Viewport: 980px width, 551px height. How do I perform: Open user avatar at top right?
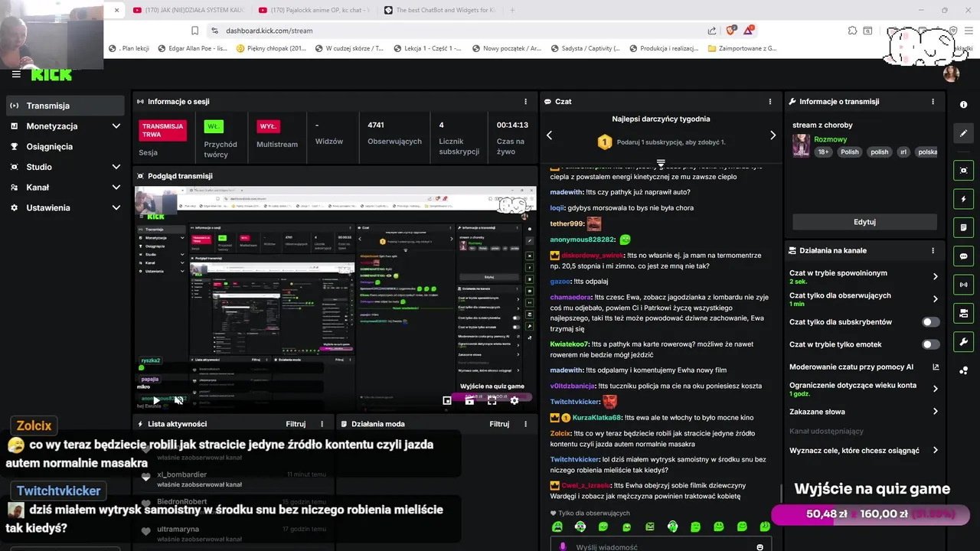tap(952, 73)
